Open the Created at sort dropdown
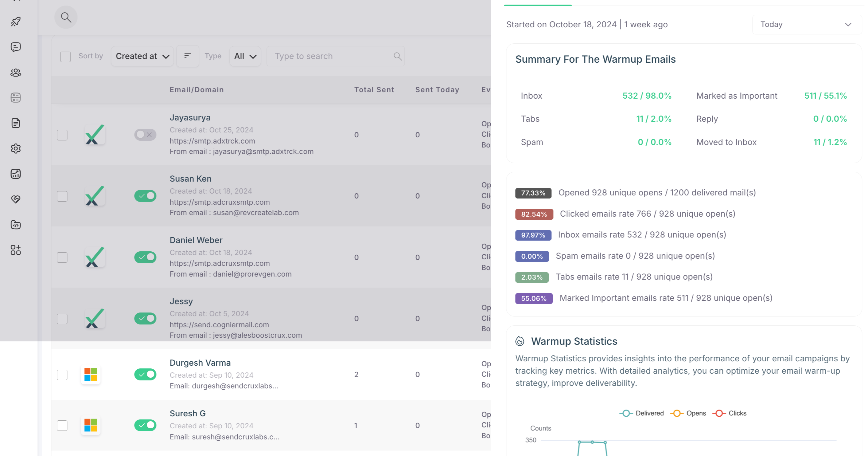Image resolution: width=868 pixels, height=456 pixels. tap(142, 56)
